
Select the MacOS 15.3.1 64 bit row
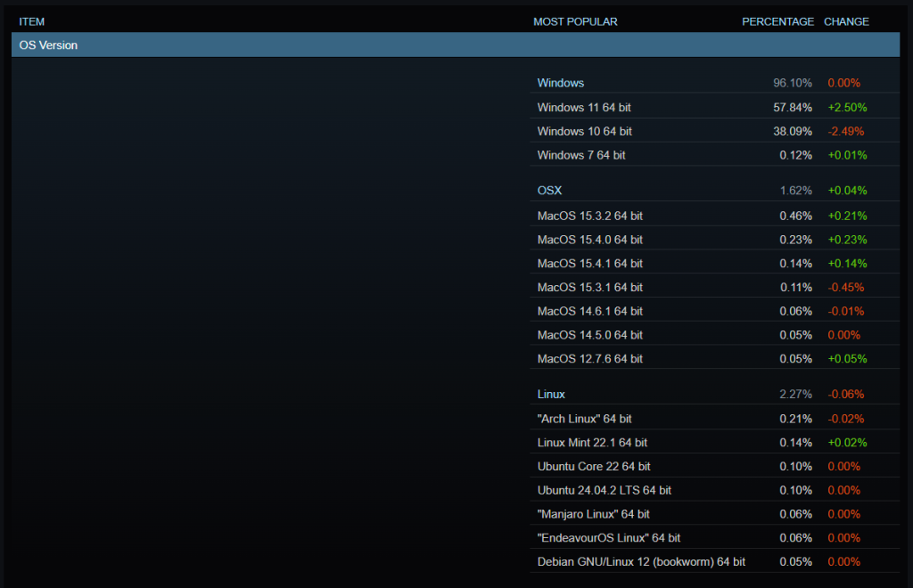(714, 287)
